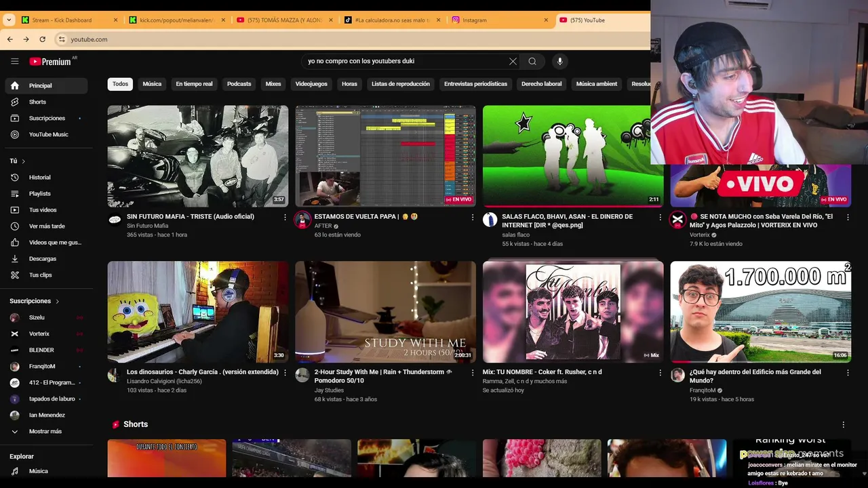Go forward in browser history
The image size is (868, 488).
26,39
